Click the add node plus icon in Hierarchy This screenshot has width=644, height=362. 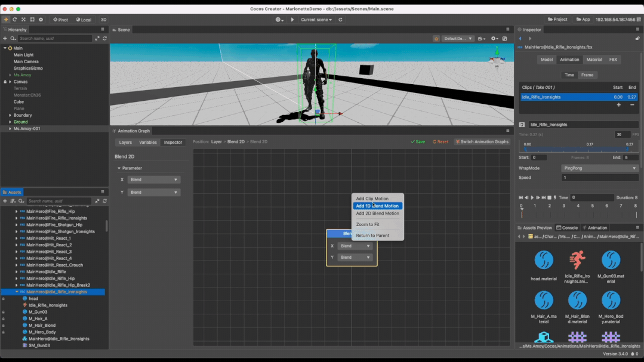pyautogui.click(x=5, y=38)
